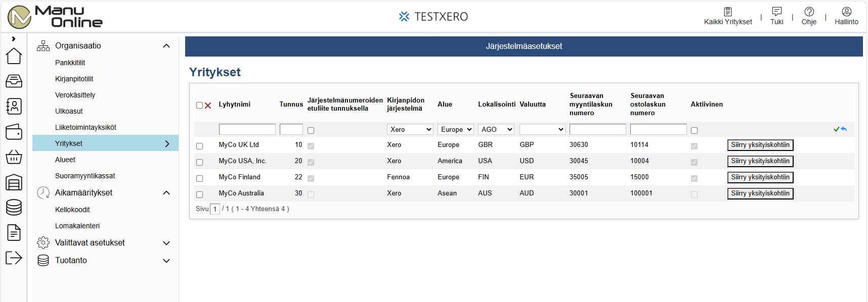
Task: Click the Tuki chat bubble icon
Action: pyautogui.click(x=777, y=12)
